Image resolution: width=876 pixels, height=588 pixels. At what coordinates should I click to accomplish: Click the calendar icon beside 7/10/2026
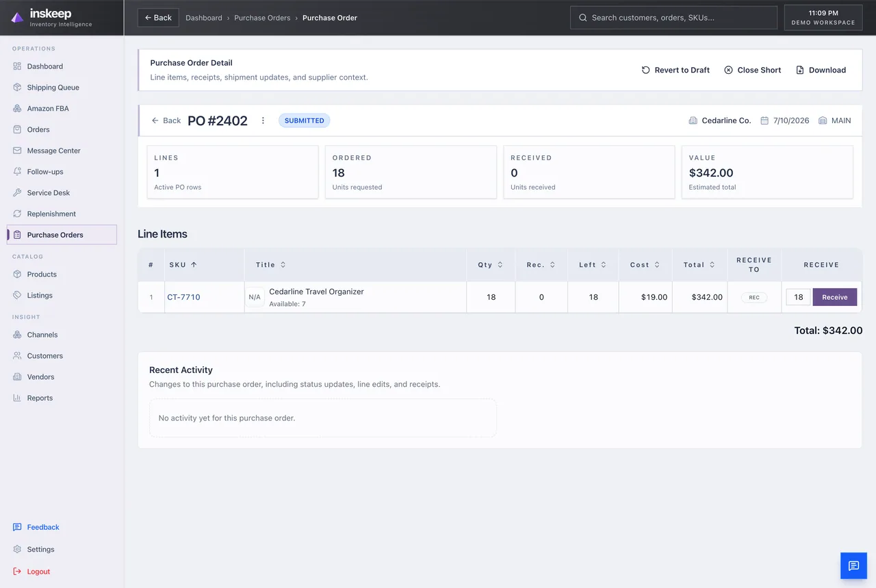pos(764,120)
